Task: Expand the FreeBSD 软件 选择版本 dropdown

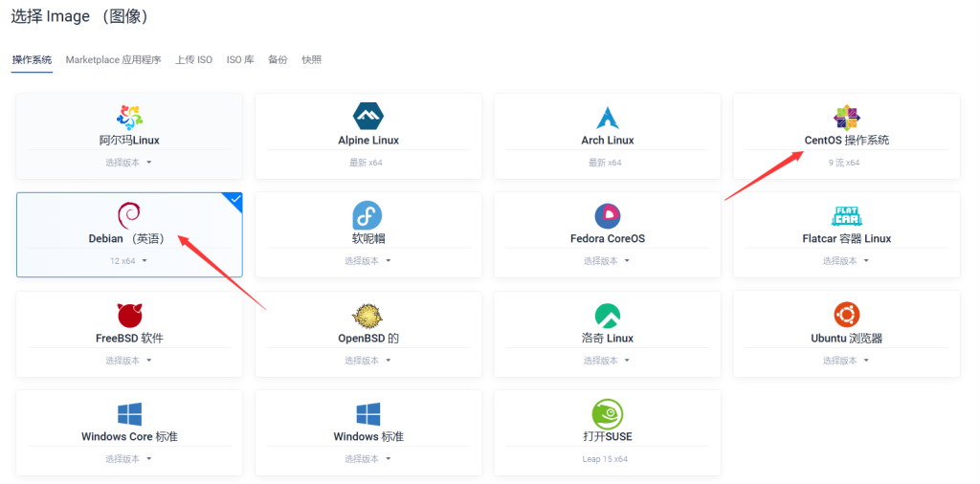Action: point(129,361)
